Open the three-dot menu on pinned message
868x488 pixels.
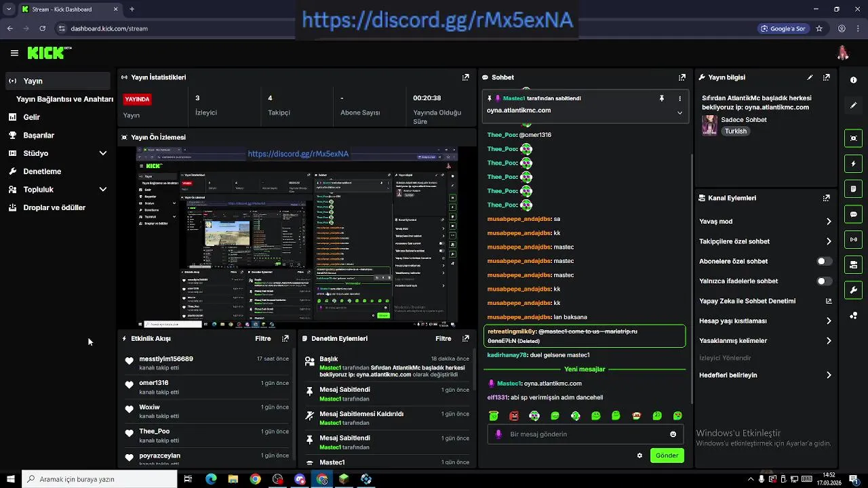tap(679, 98)
